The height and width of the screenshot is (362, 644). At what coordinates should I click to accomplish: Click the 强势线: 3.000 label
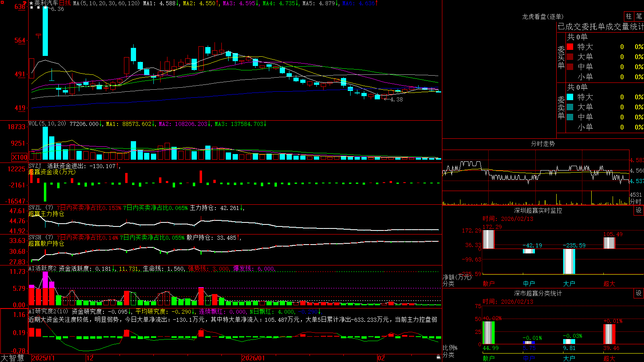208,269
